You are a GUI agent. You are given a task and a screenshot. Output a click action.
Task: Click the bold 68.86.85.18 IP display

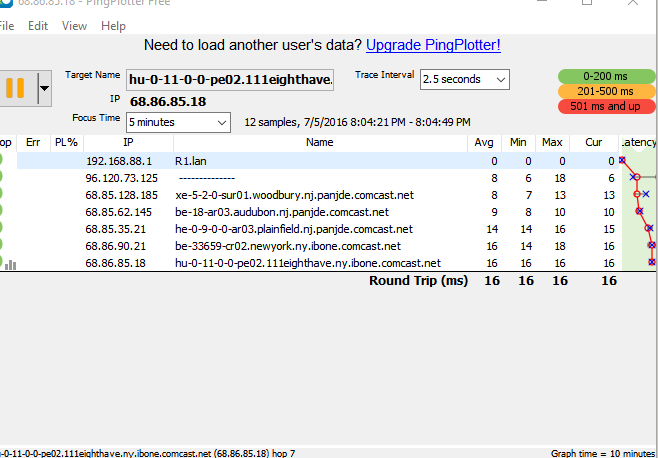[168, 102]
